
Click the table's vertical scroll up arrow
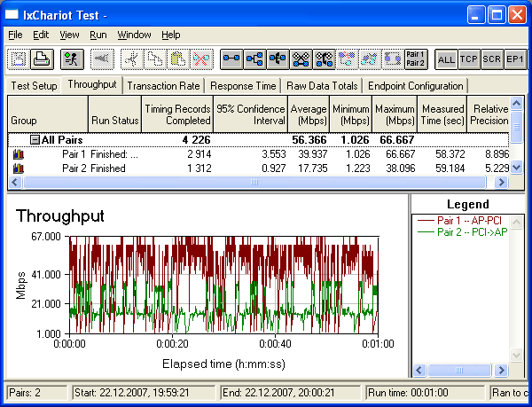point(516,103)
